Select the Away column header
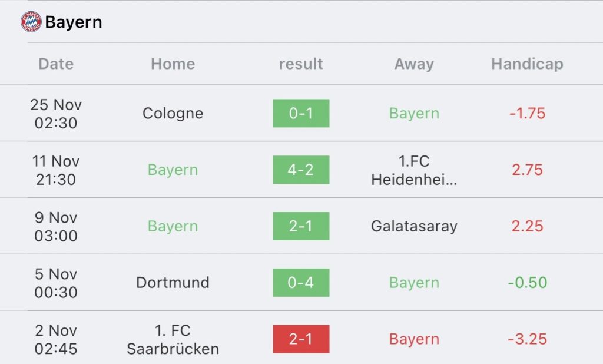The height and width of the screenshot is (364, 603). coord(414,64)
